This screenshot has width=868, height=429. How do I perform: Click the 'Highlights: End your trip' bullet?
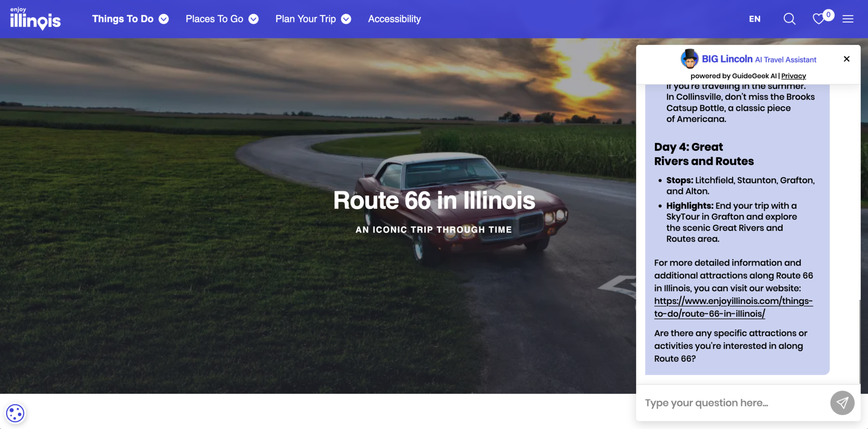click(x=732, y=222)
